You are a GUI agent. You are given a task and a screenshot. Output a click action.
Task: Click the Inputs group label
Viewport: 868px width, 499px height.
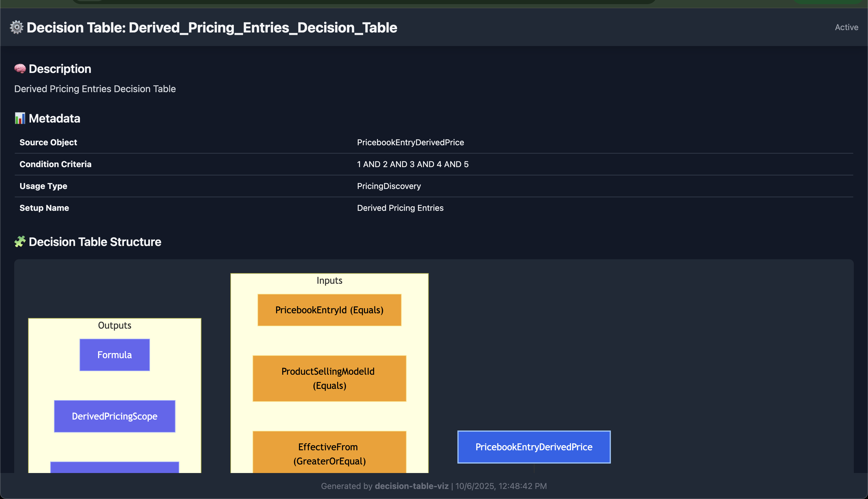pyautogui.click(x=329, y=281)
